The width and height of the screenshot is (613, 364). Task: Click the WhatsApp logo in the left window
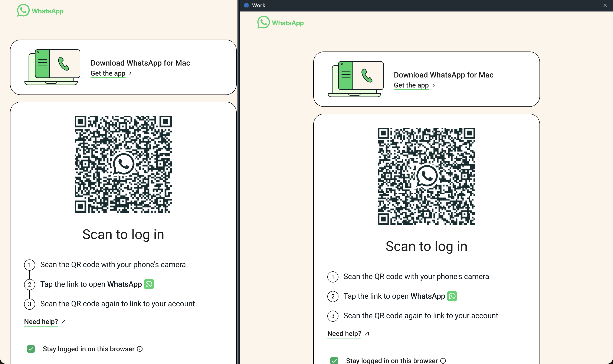[40, 11]
